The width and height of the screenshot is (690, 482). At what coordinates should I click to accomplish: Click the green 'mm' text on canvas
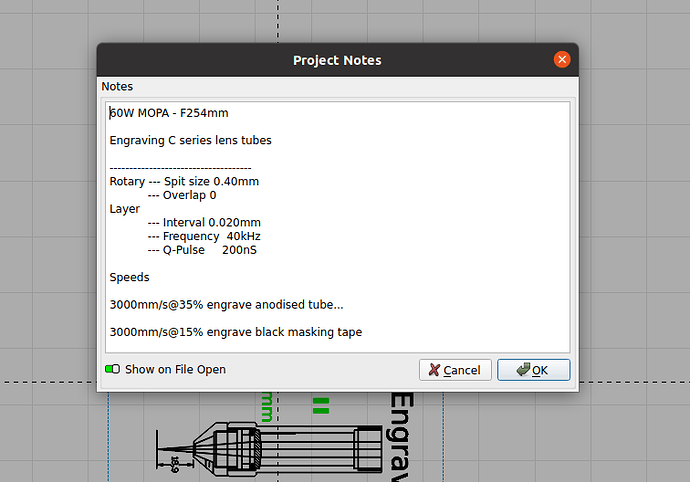coord(267,407)
